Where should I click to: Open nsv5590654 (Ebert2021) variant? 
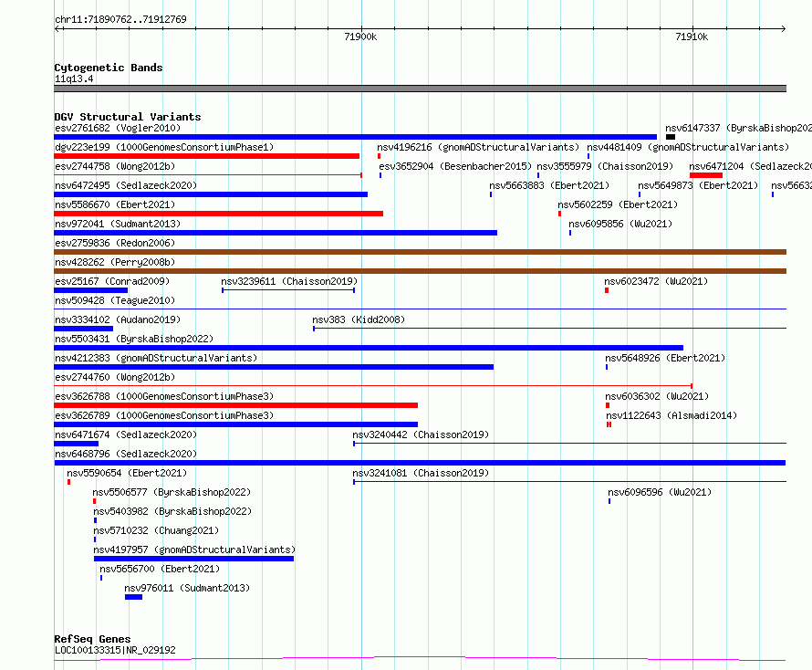[127, 473]
